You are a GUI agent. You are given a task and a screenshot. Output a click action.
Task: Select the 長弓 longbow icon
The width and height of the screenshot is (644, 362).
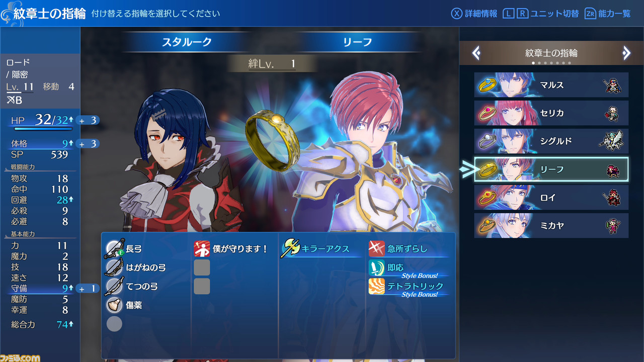pos(115,248)
